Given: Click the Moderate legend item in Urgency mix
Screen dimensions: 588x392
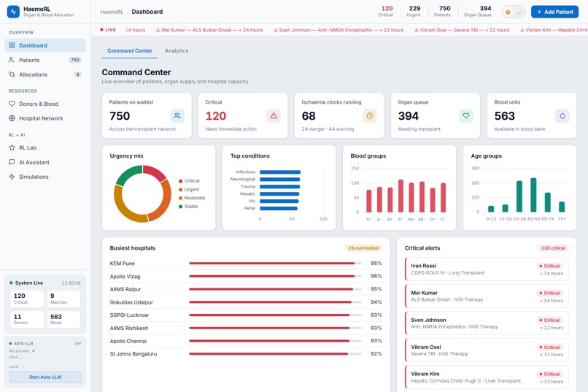Looking at the screenshot, I should tap(192, 198).
